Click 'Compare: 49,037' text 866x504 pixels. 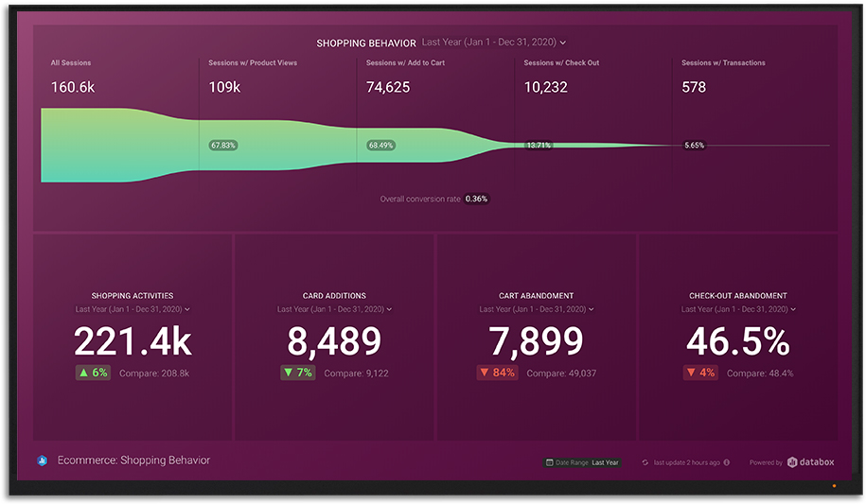click(x=561, y=374)
